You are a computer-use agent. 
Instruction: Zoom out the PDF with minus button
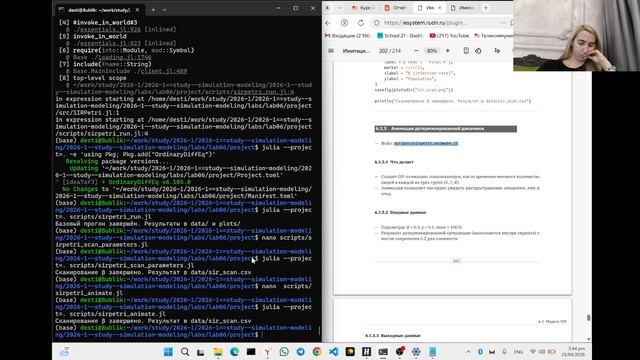416,51
